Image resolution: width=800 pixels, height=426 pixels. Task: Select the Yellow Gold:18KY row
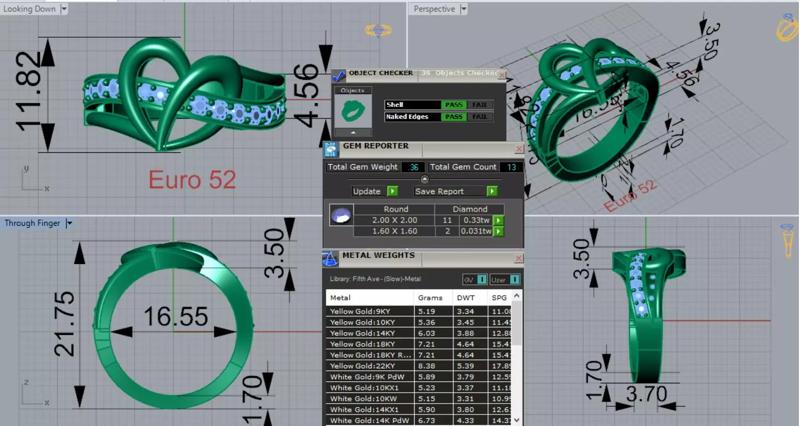pos(419,344)
